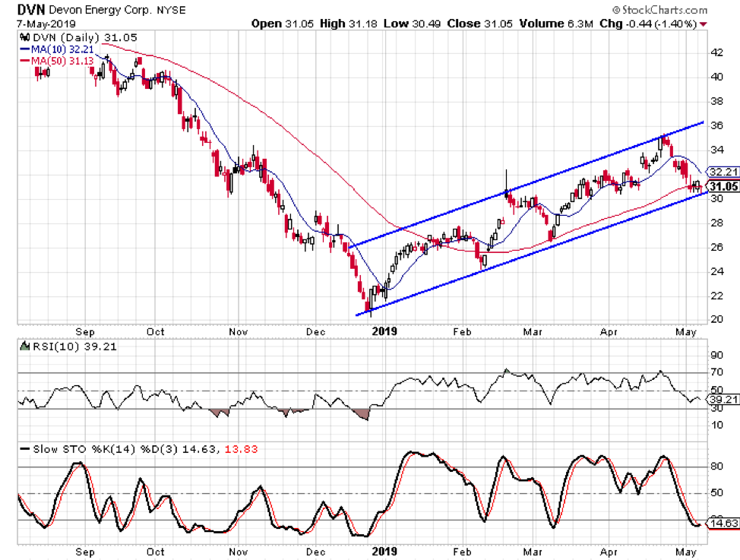Click the Apr label under the stochastic panel
Image resolution: width=740 pixels, height=560 pixels.
(609, 552)
